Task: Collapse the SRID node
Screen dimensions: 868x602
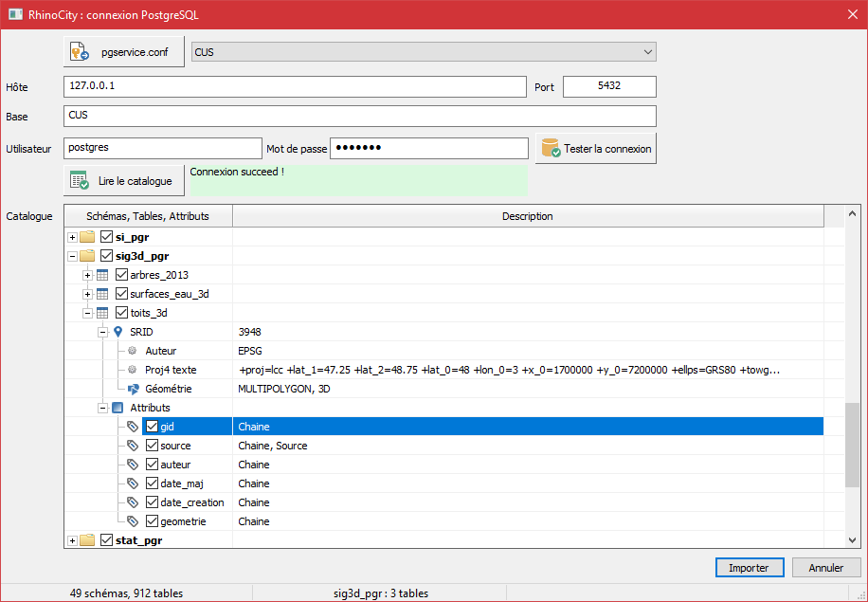Action: (x=102, y=333)
